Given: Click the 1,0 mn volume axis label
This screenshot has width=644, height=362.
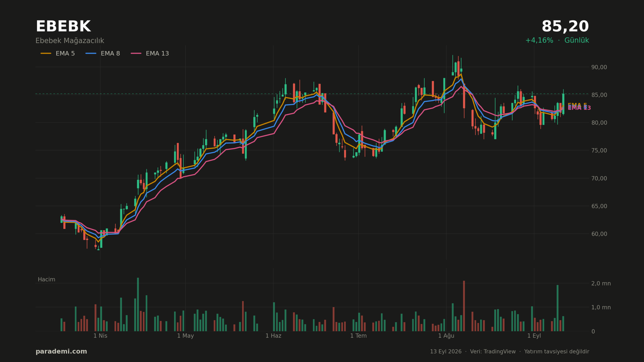Looking at the screenshot, I should coord(601,307).
